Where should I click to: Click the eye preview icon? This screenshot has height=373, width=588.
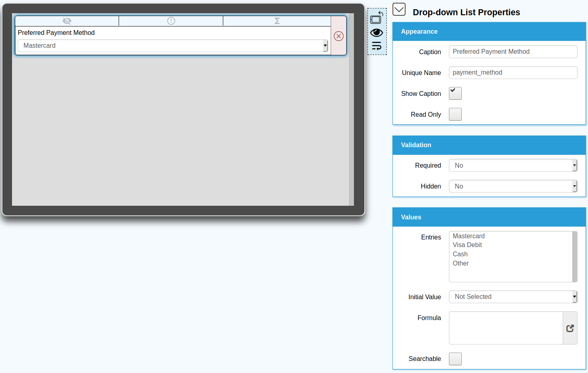pyautogui.click(x=376, y=32)
